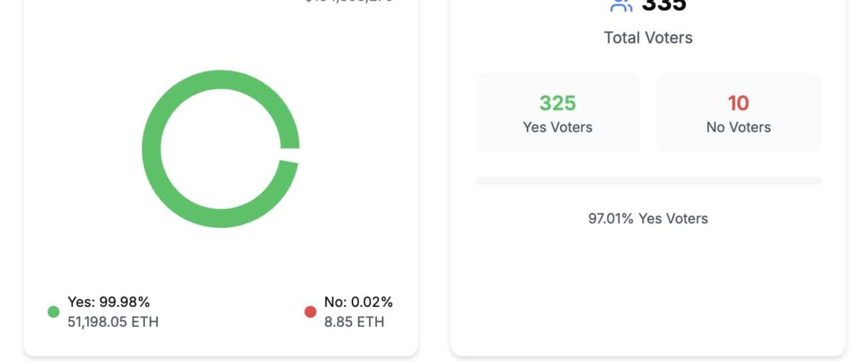Image resolution: width=868 pixels, height=362 pixels.
Task: Click the Yes: 99.98% legend label
Action: [109, 302]
